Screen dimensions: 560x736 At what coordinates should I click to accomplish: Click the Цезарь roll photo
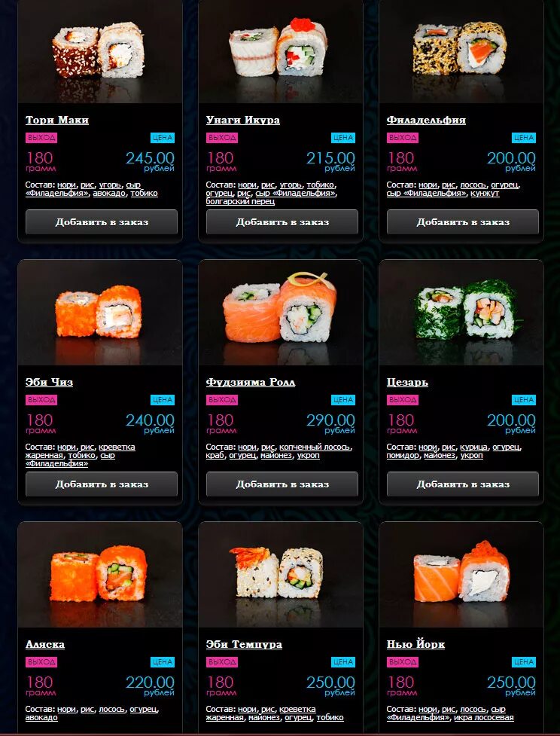461,313
